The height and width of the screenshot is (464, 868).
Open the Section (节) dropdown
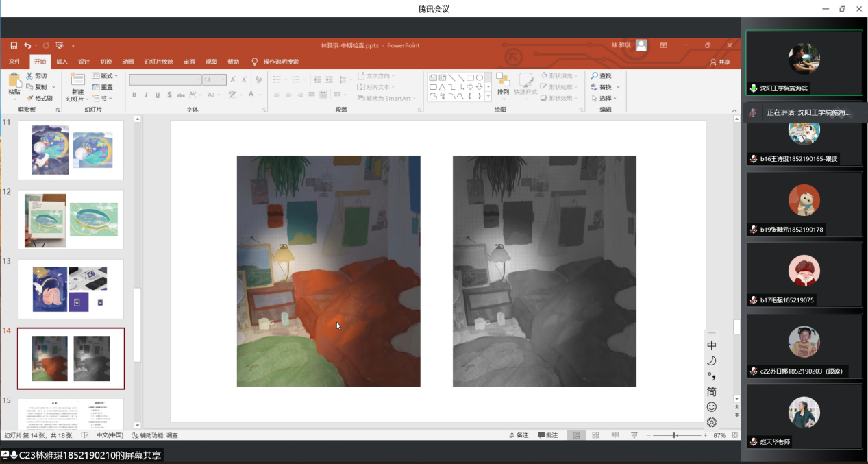(x=102, y=98)
